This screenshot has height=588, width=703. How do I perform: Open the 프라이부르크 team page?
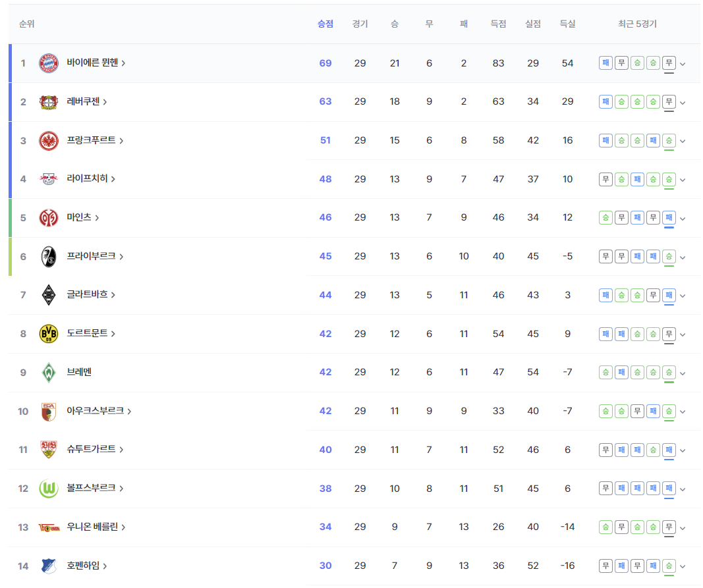click(95, 256)
